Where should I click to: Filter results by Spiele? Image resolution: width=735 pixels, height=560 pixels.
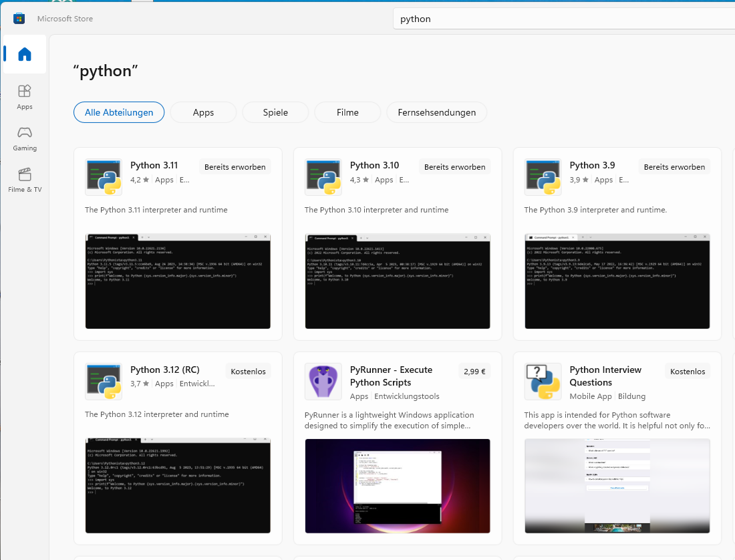tap(275, 112)
